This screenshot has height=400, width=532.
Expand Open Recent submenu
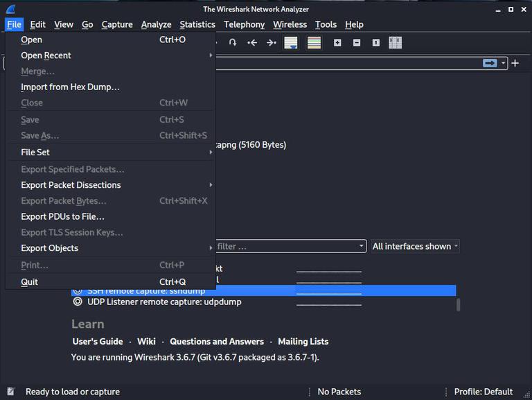pos(111,55)
